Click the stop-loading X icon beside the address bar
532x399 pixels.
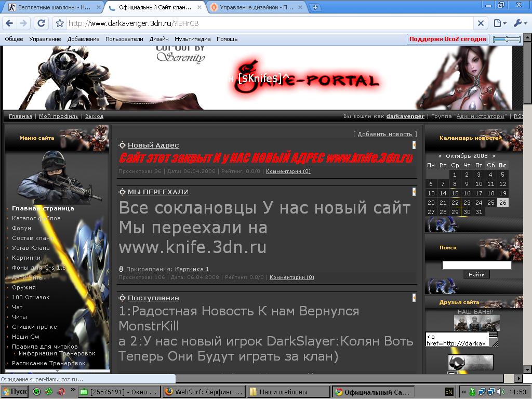tap(481, 23)
